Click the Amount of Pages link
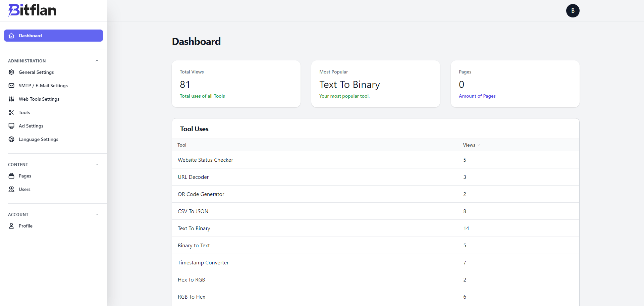This screenshot has height=306, width=644. pos(477,96)
